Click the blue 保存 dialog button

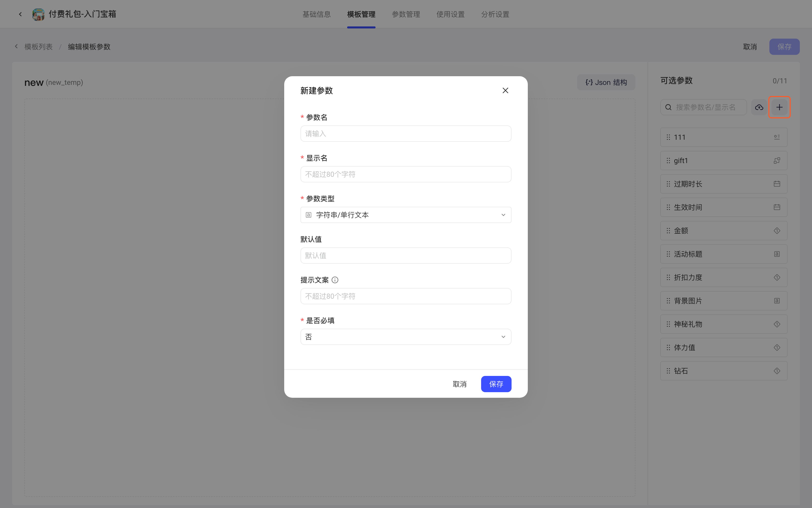496,384
